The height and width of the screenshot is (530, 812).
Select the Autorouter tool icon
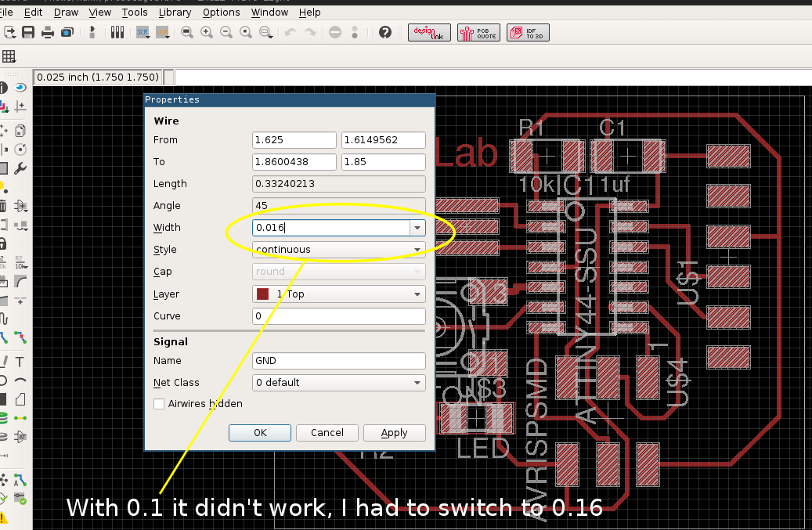coord(20,480)
